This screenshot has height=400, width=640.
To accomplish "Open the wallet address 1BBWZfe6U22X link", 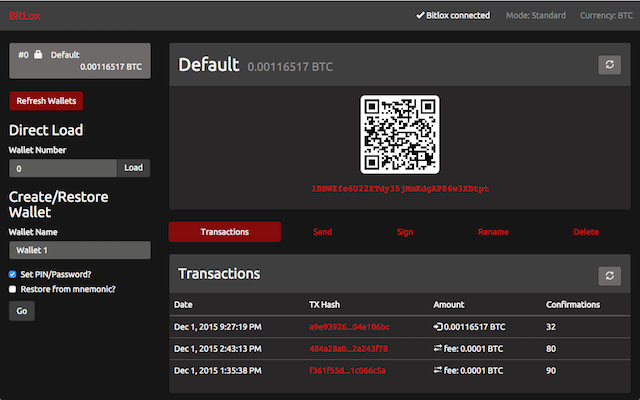I will 400,189.
